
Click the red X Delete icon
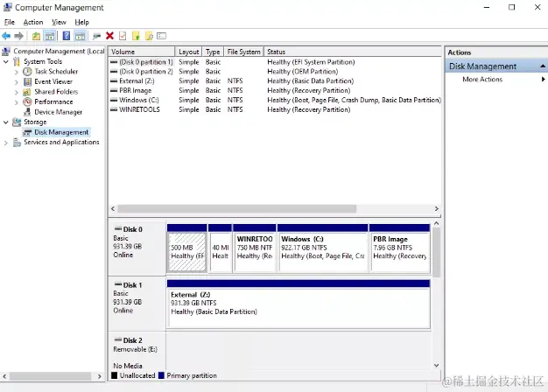coord(109,36)
